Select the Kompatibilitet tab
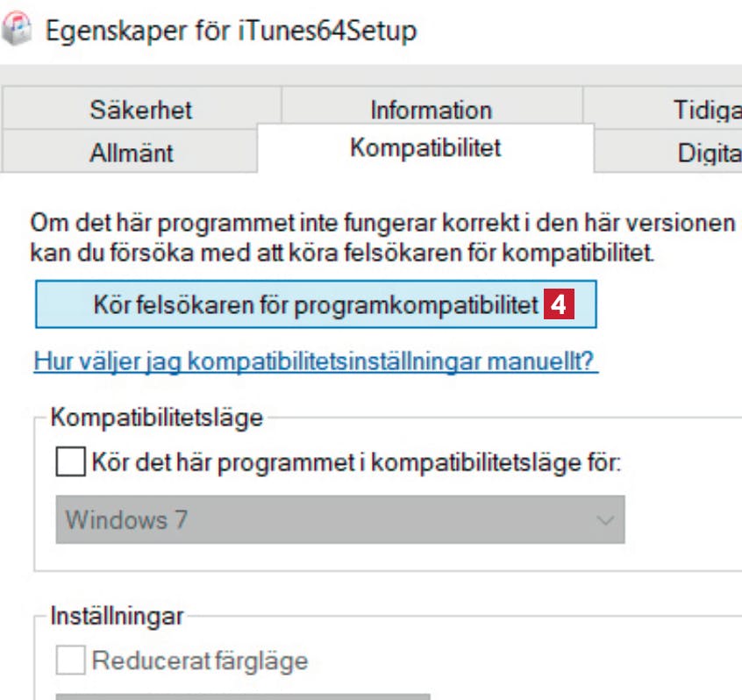The image size is (742, 700). 425,147
